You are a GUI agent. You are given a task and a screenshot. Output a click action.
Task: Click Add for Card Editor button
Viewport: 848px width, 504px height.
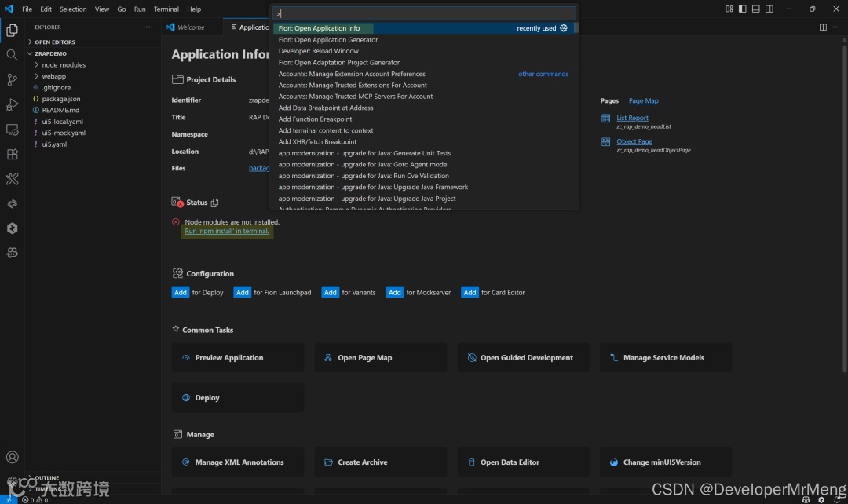470,292
